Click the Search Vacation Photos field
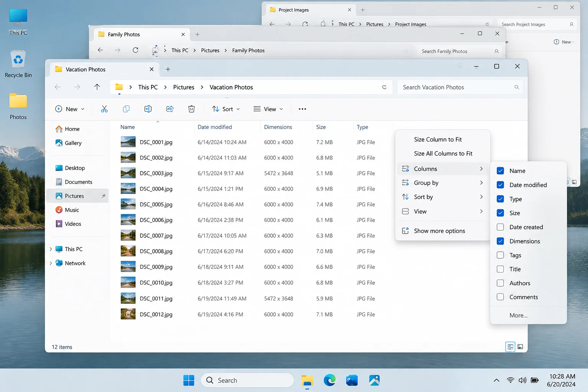The image size is (588, 392). point(460,87)
